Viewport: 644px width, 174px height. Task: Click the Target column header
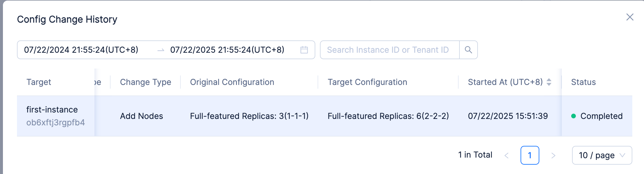[x=39, y=82]
